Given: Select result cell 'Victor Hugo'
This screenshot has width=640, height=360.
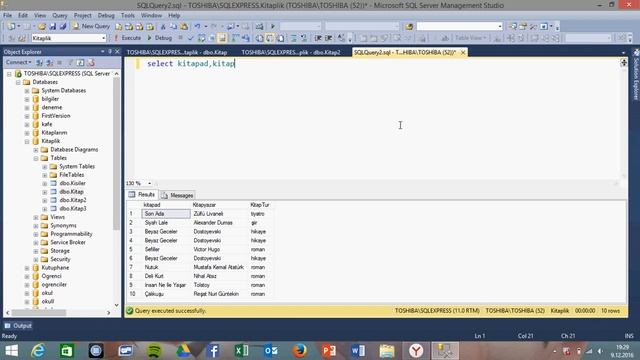Looking at the screenshot, I should tap(207, 249).
